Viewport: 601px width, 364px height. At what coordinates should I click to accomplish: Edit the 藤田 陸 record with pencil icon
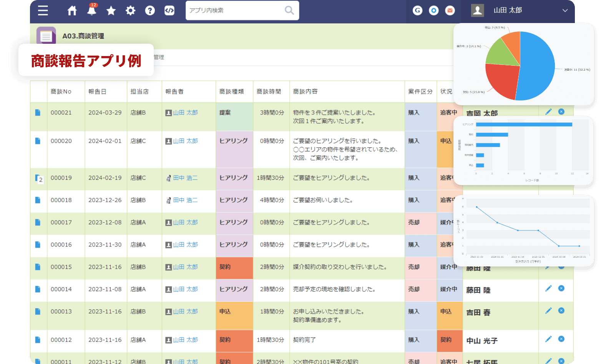coord(548,288)
